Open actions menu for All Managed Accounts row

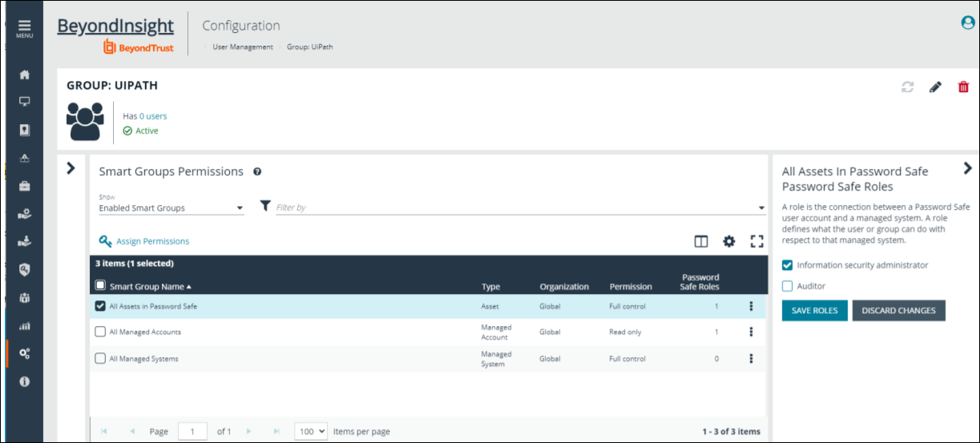tap(751, 332)
